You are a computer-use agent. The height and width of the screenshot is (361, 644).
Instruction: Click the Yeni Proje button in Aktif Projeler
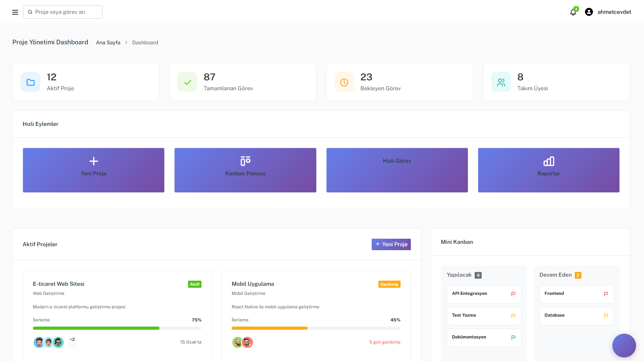pos(391,245)
